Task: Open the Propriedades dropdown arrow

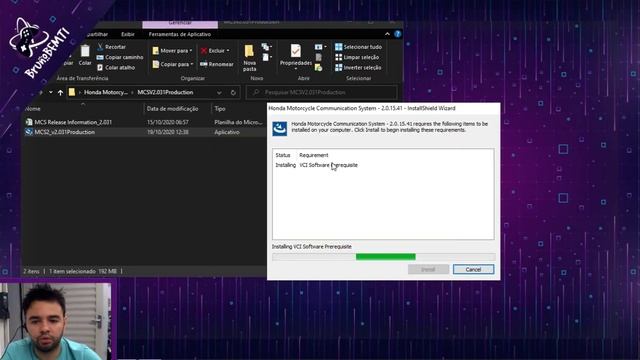Action: coord(296,69)
